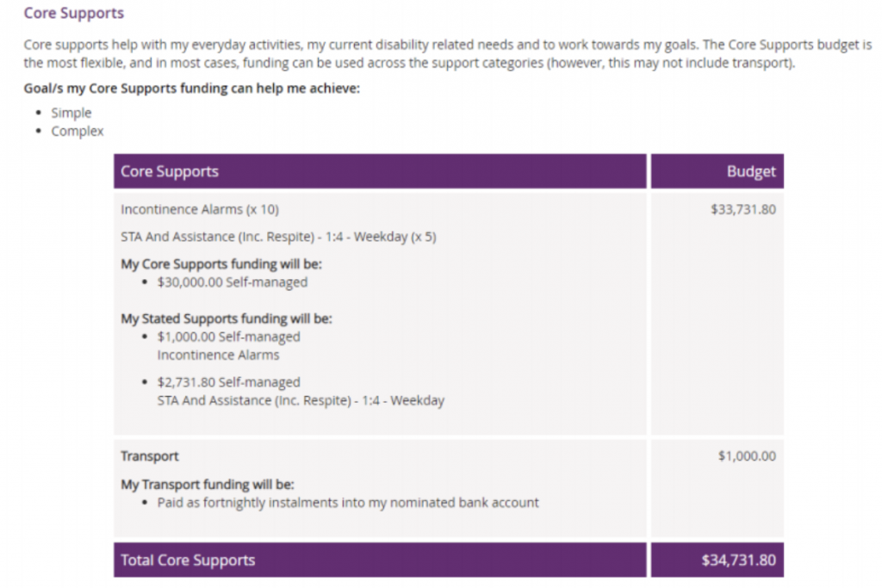Select the $30,000.00 Self-managed item
This screenshot has height=588, width=882.
coord(233,282)
